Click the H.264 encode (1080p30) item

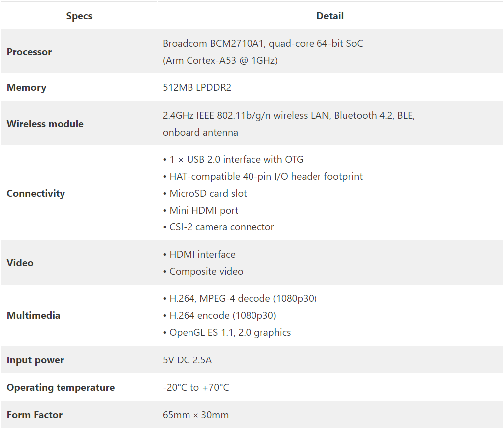point(222,315)
